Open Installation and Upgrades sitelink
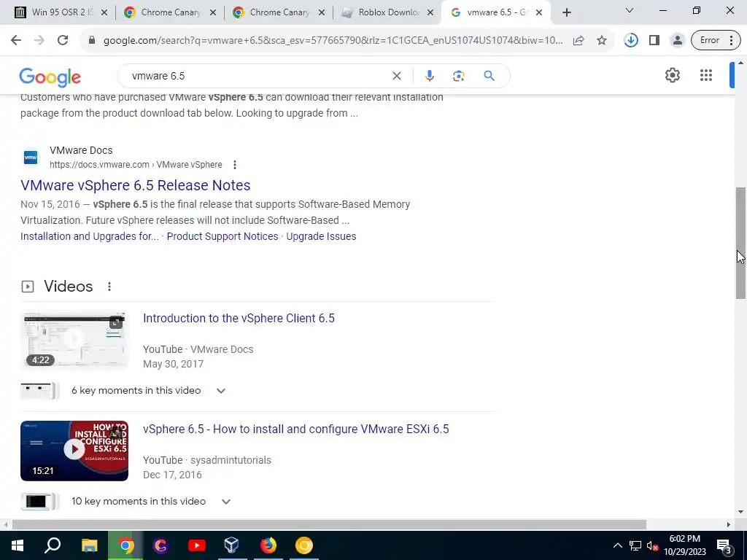 click(90, 236)
